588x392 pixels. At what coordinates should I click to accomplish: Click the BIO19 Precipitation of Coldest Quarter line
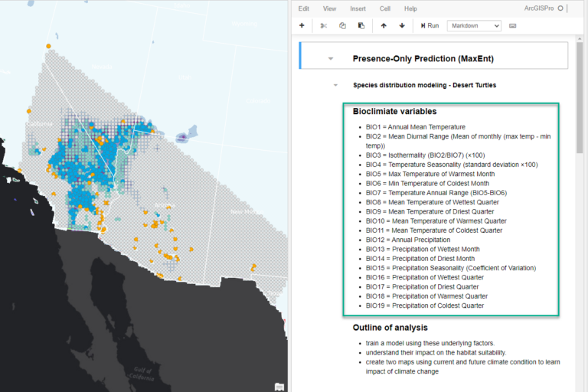(425, 305)
